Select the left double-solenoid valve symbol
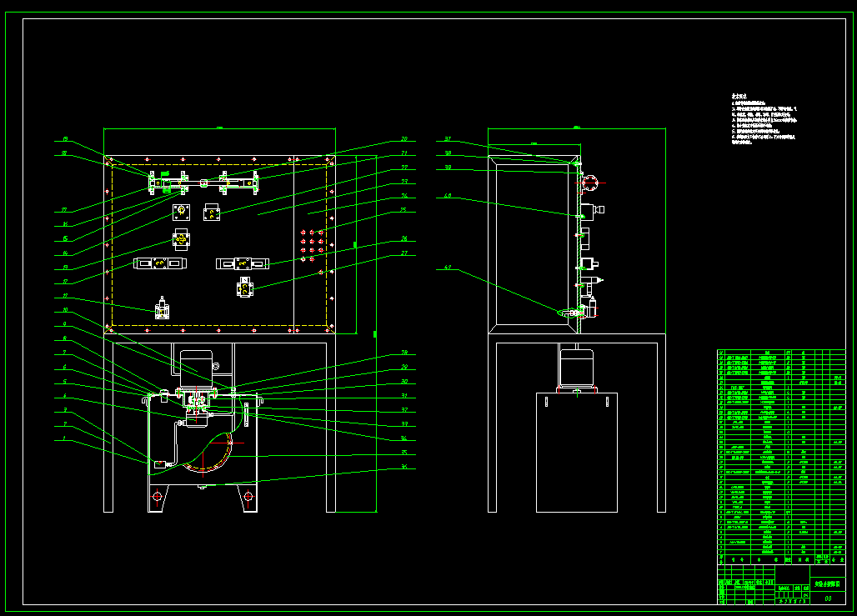 point(160,264)
